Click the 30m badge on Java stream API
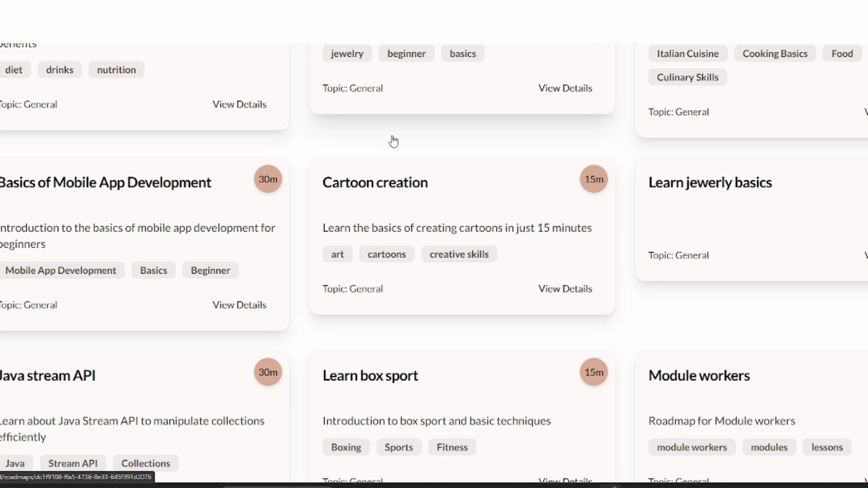Image resolution: width=868 pixels, height=488 pixels. pyautogui.click(x=268, y=372)
